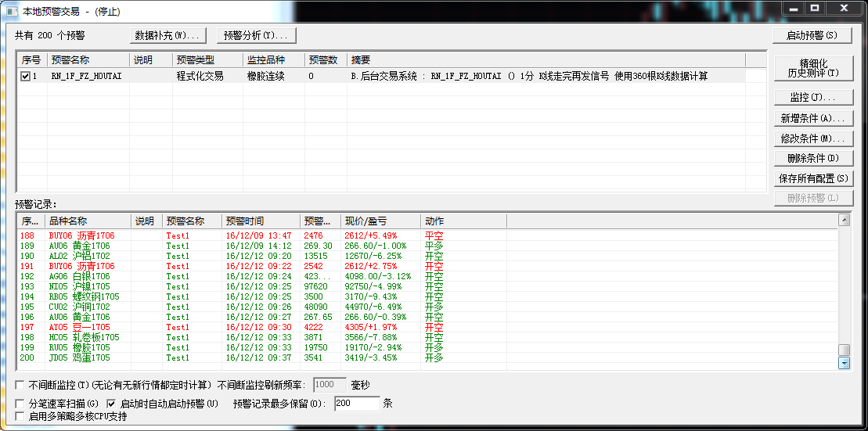
Task: Click the 精细化历史测评(T) button
Action: click(x=812, y=67)
